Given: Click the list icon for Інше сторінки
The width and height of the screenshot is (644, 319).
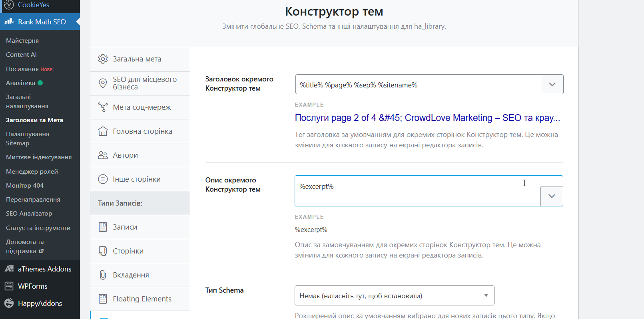Looking at the screenshot, I should tap(103, 179).
